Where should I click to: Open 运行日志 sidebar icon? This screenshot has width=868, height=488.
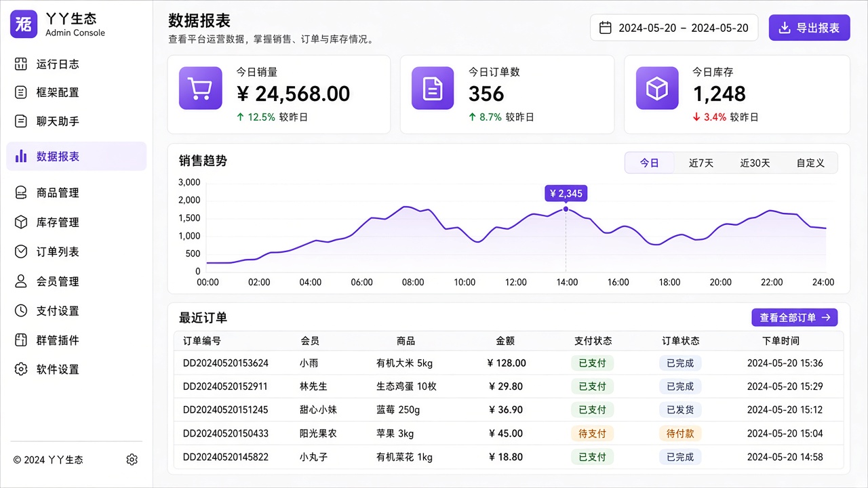click(21, 64)
